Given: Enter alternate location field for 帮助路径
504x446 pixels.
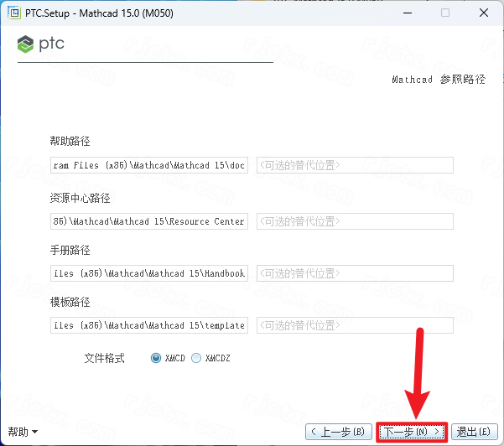Looking at the screenshot, I should pos(354,165).
